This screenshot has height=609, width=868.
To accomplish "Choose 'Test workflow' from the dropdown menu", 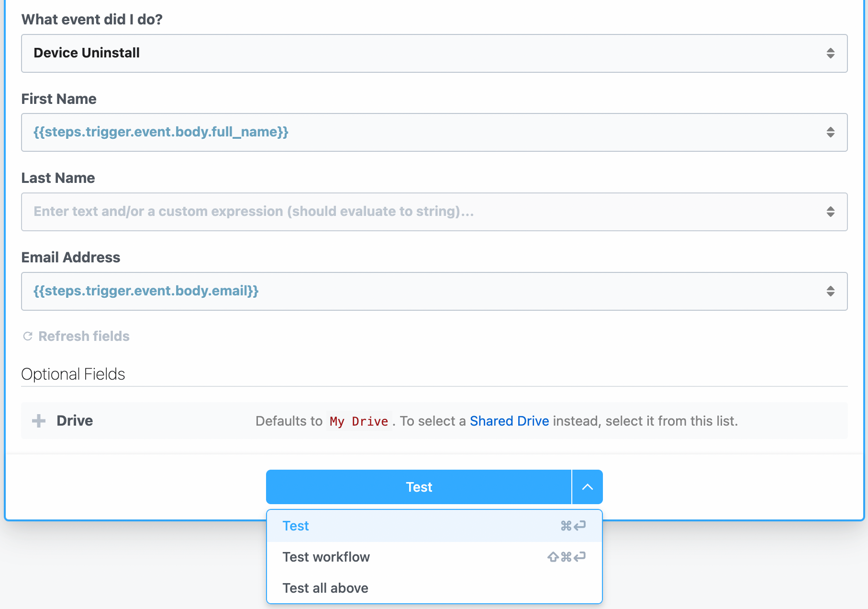I will coord(434,557).
